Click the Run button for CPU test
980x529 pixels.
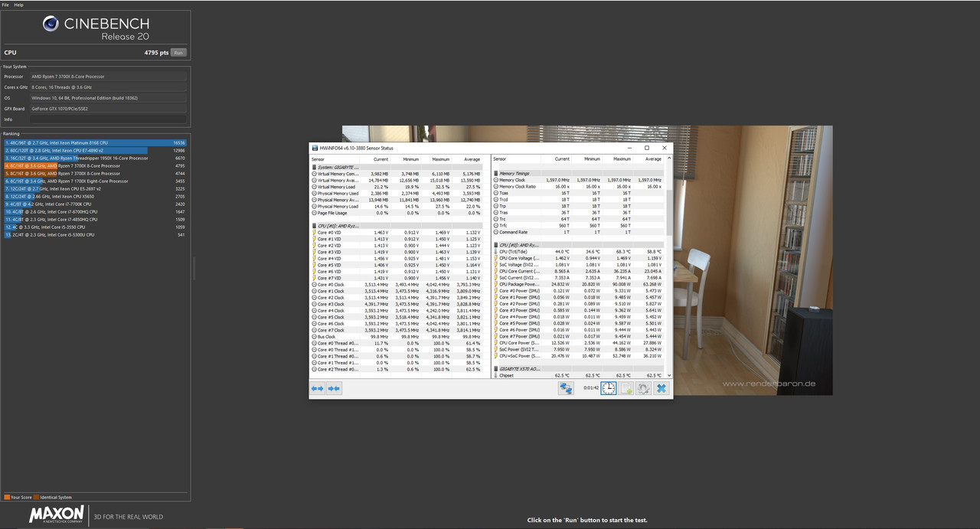(178, 53)
